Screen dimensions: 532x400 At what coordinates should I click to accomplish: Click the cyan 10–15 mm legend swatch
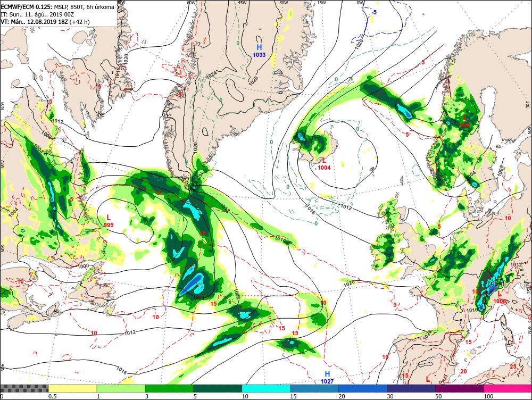[266, 388]
